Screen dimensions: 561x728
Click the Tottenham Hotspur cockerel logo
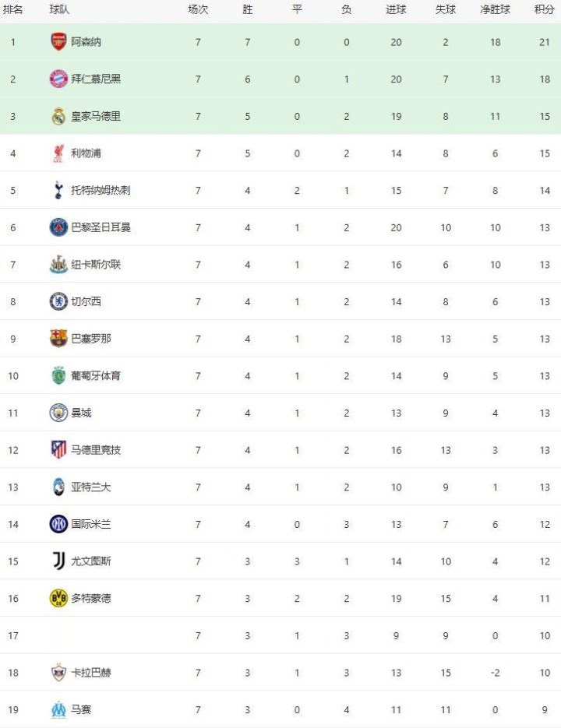(x=58, y=190)
